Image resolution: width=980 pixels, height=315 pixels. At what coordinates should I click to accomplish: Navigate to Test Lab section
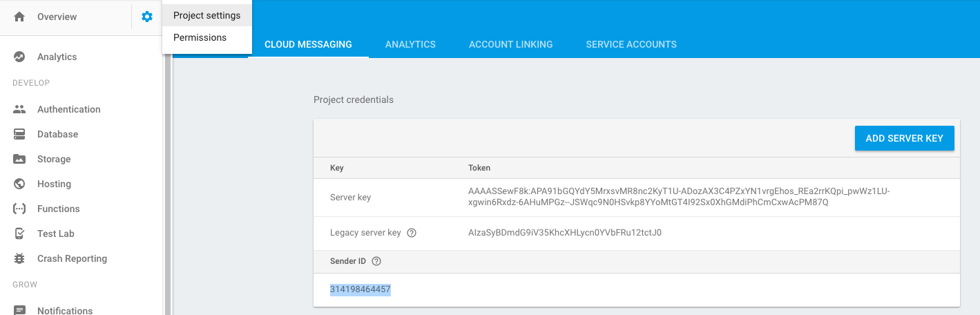(56, 233)
